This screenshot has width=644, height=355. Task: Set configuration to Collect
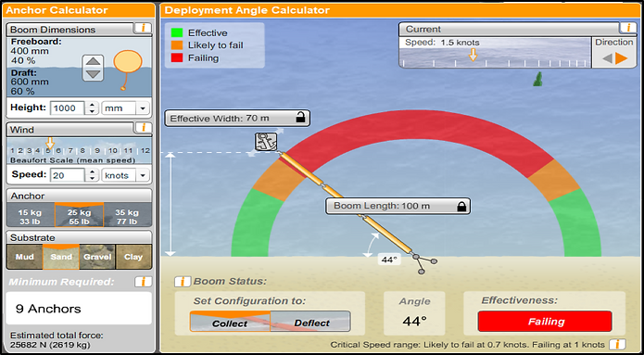coord(230,322)
